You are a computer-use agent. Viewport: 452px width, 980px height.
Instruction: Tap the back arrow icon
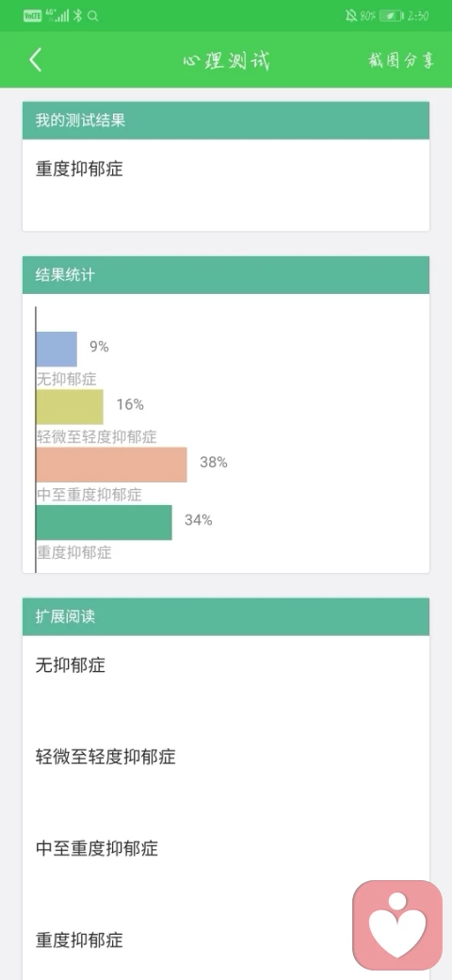point(36,60)
